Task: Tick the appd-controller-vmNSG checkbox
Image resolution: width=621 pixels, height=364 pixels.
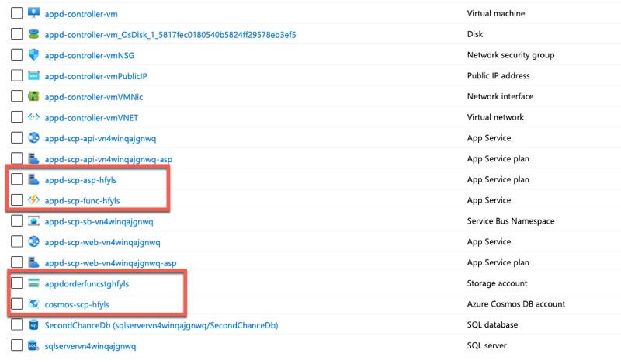Action: [16, 54]
